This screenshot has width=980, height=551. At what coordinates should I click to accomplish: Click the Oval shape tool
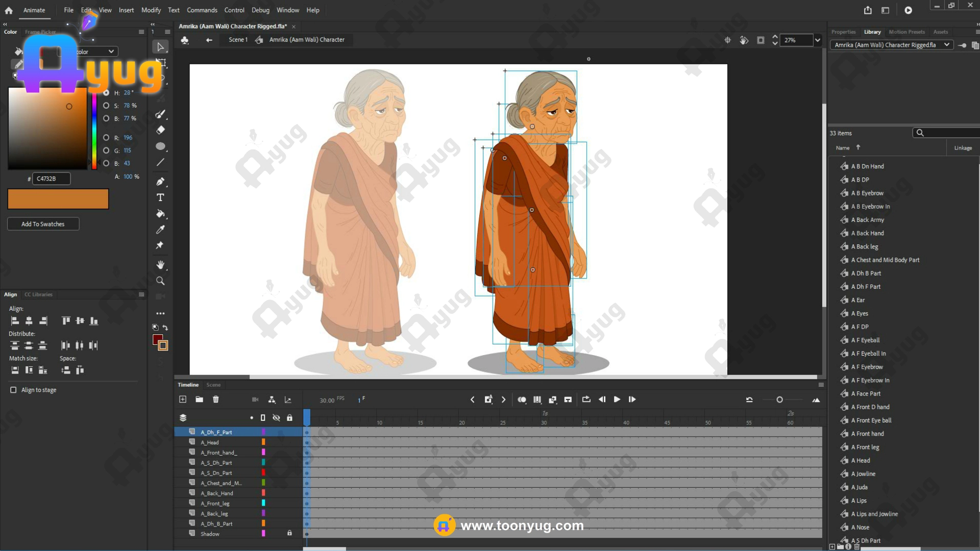coord(160,146)
